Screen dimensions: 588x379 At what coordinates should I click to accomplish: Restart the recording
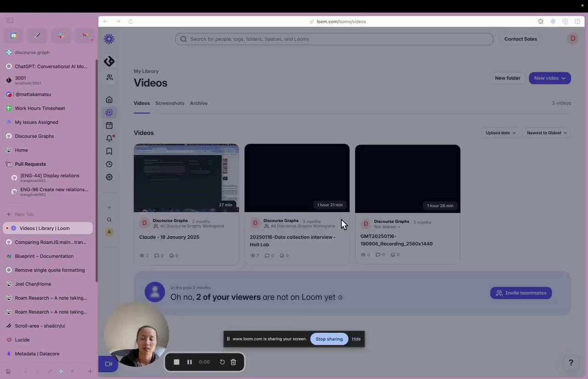pyautogui.click(x=222, y=362)
